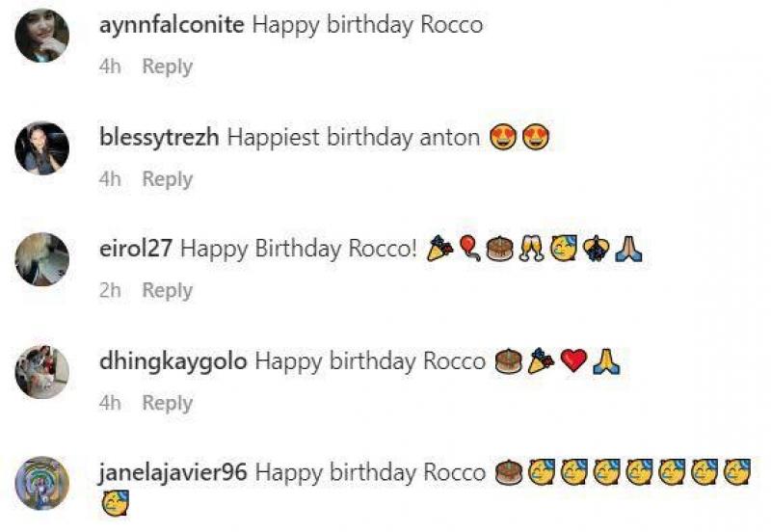Open blessytrezh's profile picture
The image size is (771, 532).
pos(42,148)
